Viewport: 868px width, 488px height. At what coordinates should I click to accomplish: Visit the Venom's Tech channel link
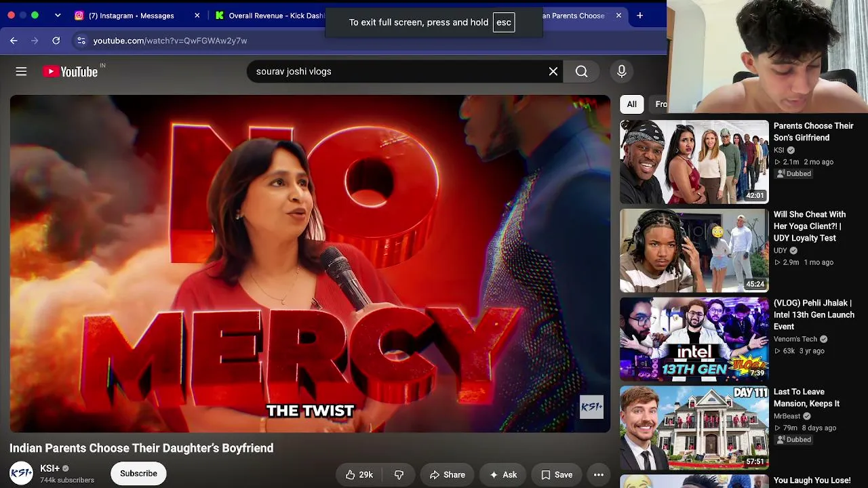[795, 339]
